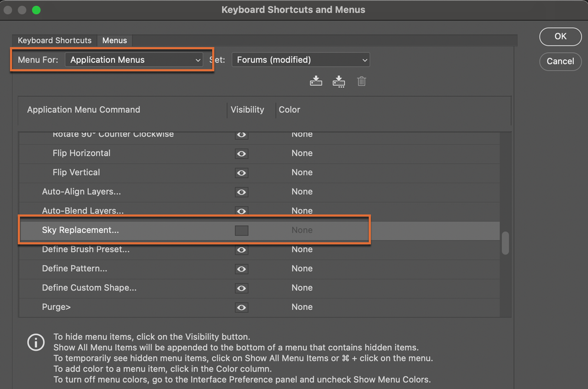Hide the Auto-Align Layers menu item

pyautogui.click(x=242, y=192)
